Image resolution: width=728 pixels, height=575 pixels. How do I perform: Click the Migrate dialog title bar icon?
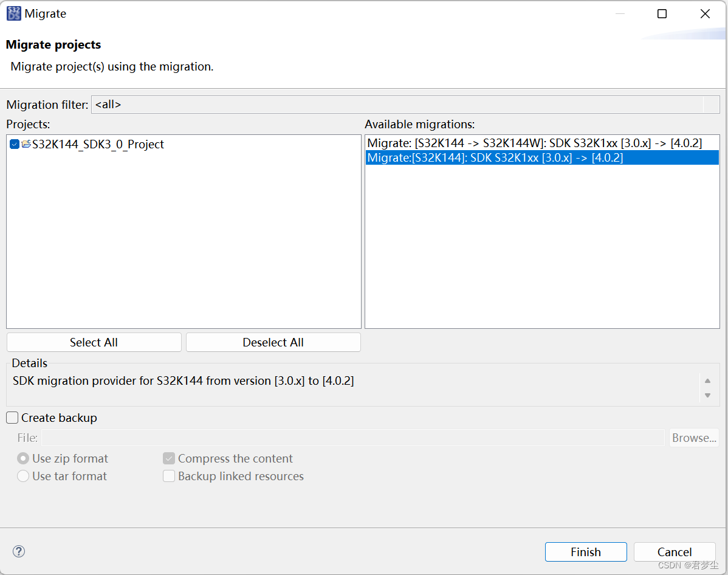click(x=13, y=13)
